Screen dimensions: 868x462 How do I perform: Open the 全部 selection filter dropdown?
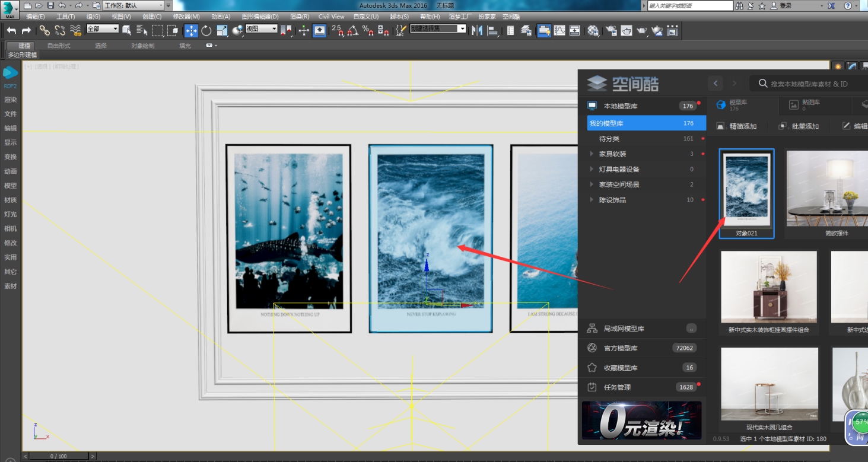[103, 28]
